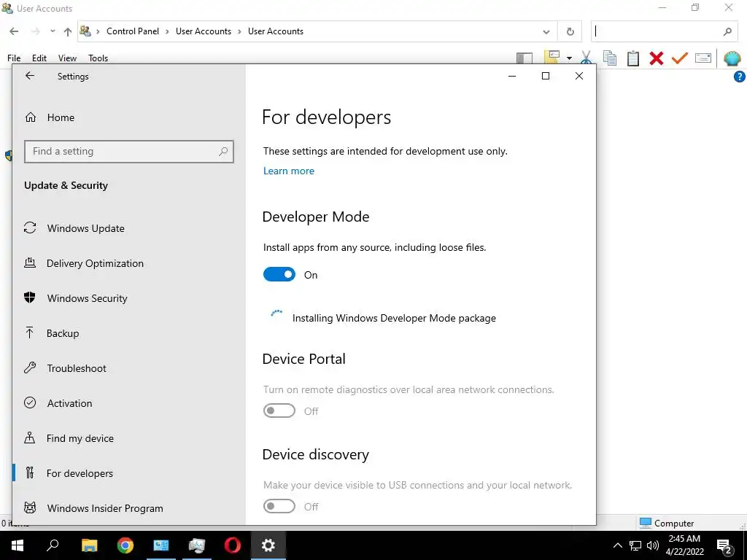Expand chevron before last User Accounts breadcrumb
The image size is (747, 560).
[239, 31]
